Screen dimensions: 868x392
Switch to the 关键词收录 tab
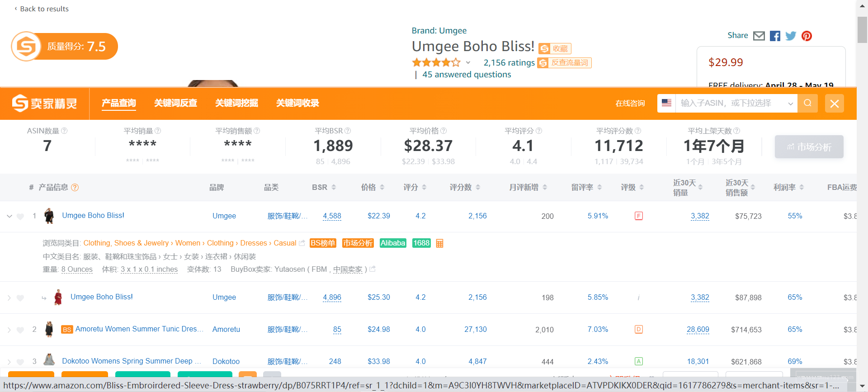297,103
